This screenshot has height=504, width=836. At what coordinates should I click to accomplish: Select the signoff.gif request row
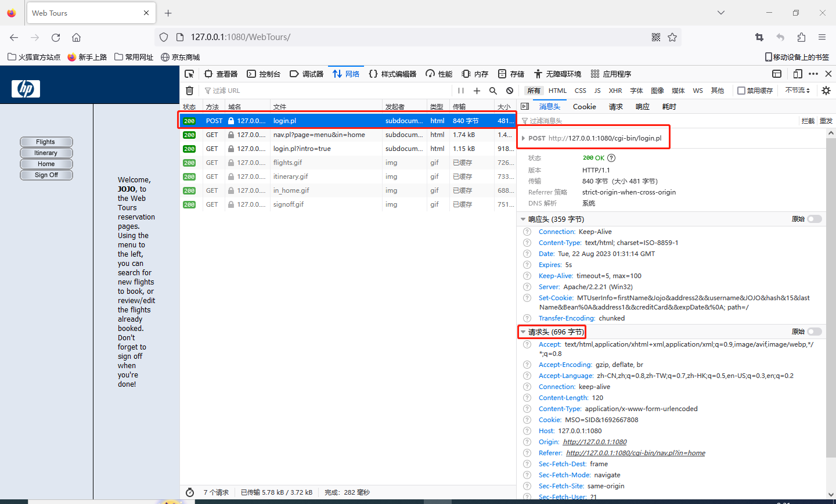click(348, 204)
